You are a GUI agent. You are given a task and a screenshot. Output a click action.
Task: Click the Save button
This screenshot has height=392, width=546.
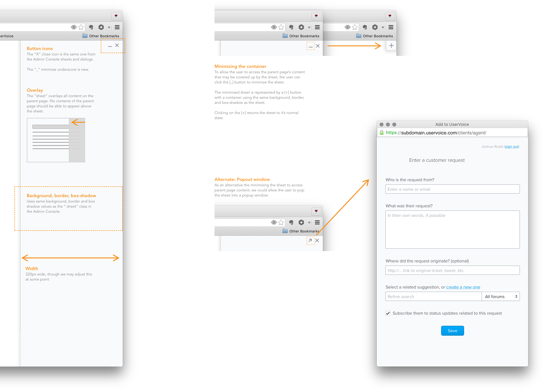point(452,331)
